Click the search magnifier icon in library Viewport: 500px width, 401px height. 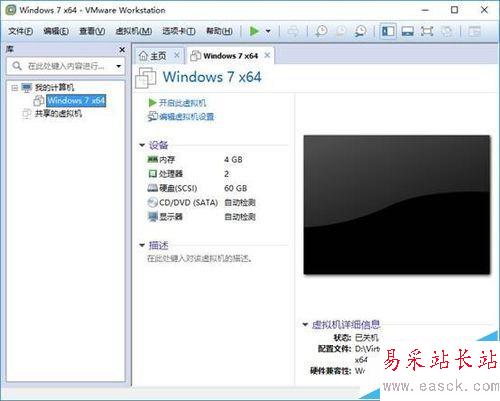(x=17, y=66)
